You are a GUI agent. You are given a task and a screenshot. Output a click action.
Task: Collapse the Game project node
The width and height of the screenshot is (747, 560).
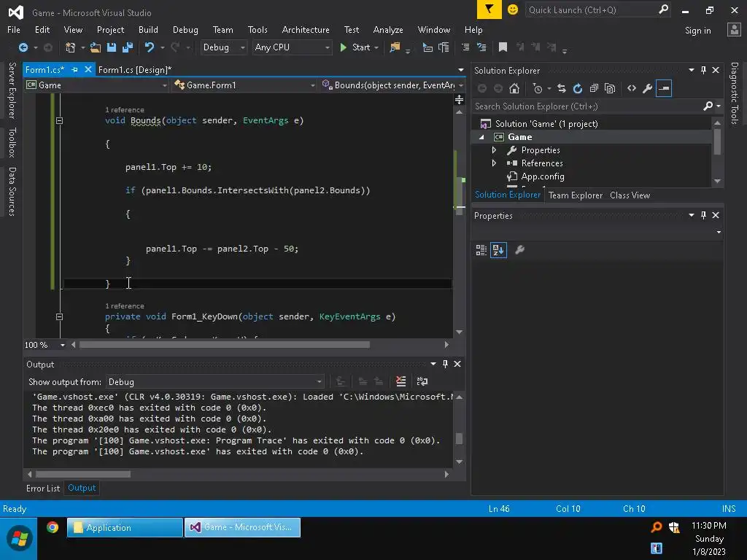coord(481,137)
